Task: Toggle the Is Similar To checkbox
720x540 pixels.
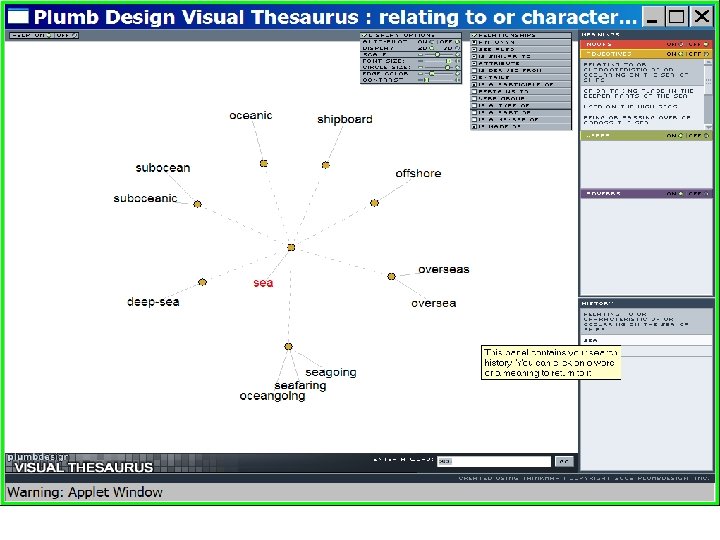Action: click(474, 56)
